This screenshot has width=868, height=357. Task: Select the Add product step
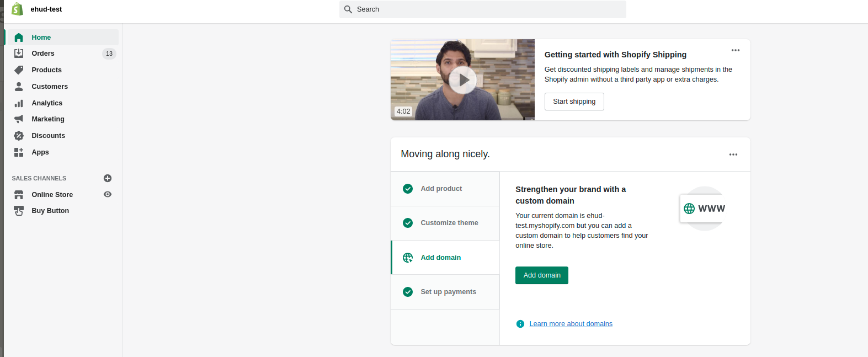[x=445, y=189]
